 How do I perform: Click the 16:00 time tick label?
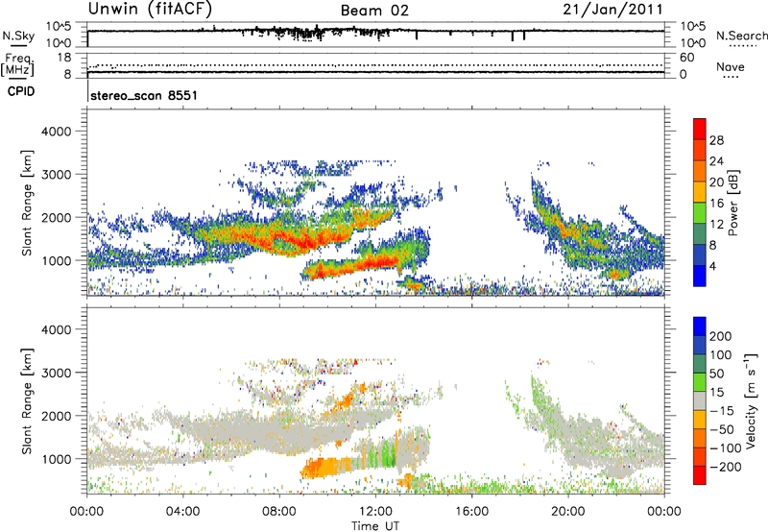tap(471, 512)
